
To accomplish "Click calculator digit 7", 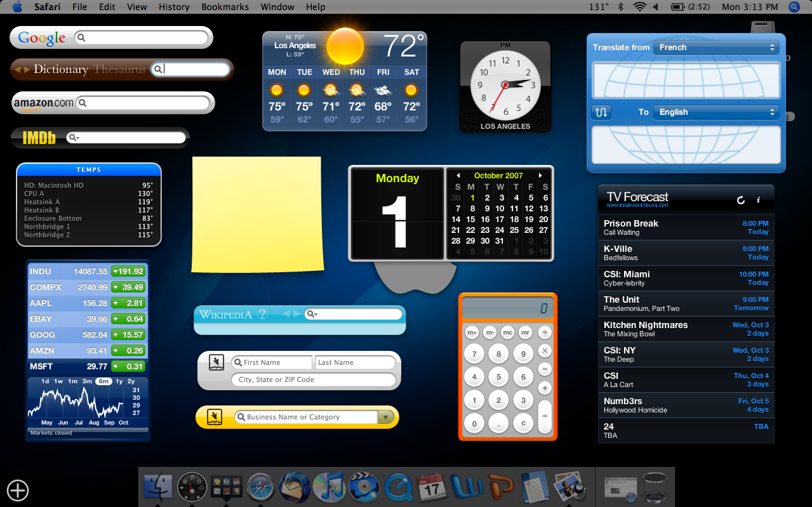I will [474, 354].
